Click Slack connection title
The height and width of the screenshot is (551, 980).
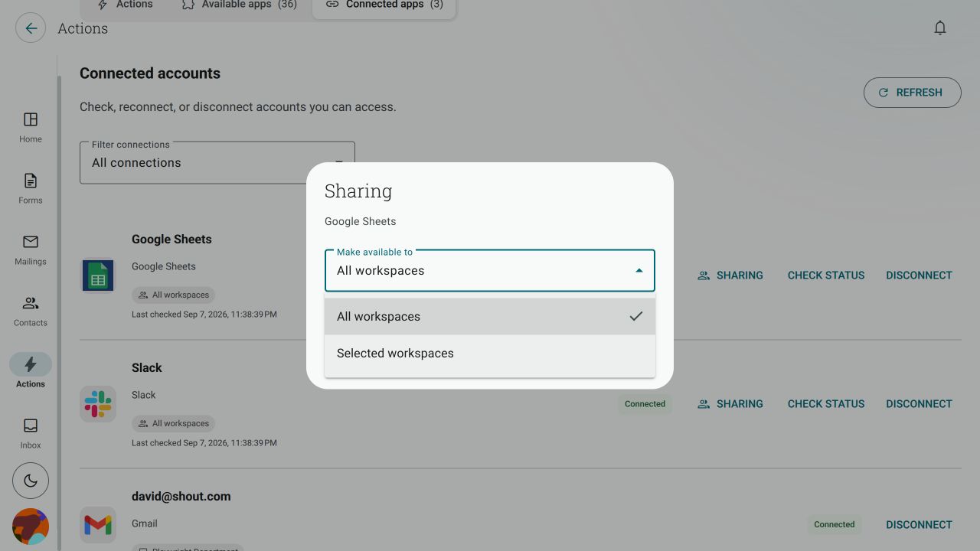click(146, 367)
